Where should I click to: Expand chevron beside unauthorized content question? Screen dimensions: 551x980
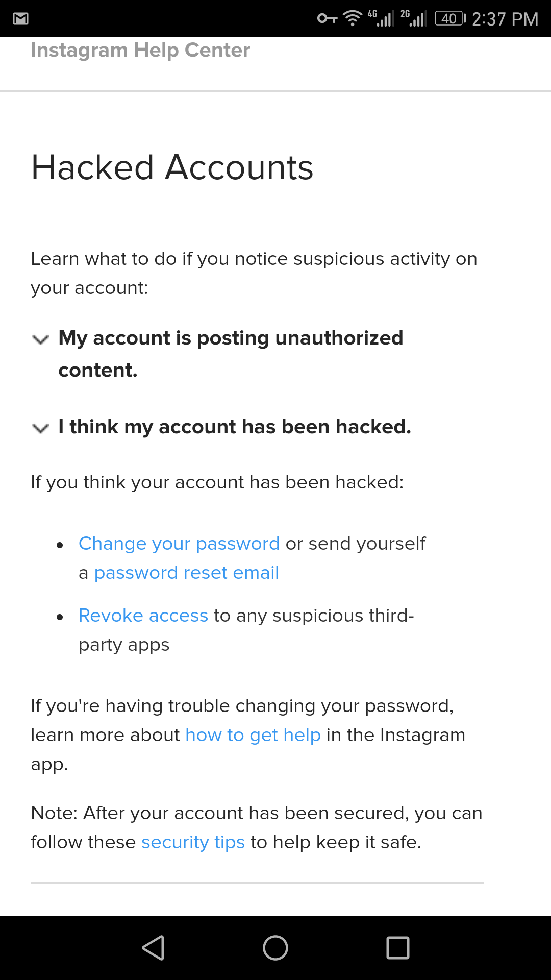click(40, 339)
